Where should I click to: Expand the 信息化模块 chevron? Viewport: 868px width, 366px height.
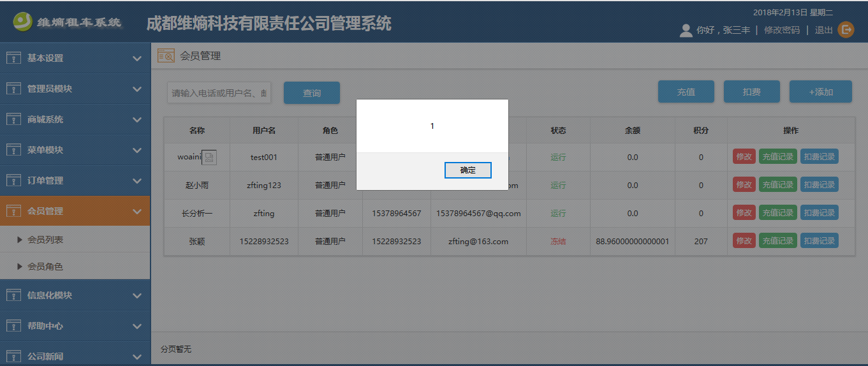click(x=136, y=296)
